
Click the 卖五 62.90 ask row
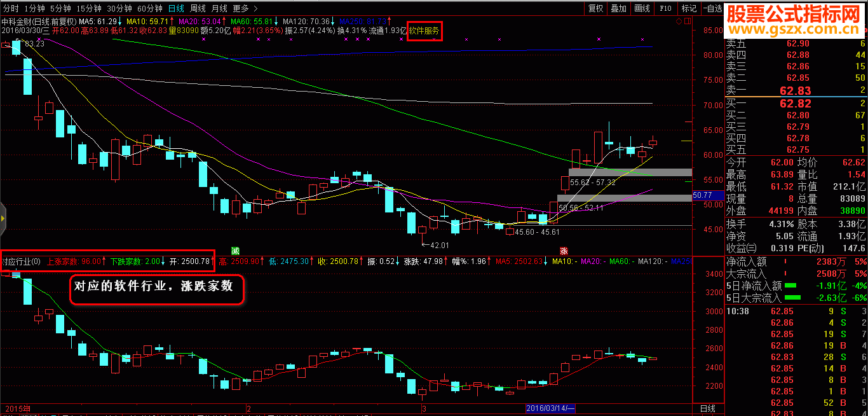pyautogui.click(x=796, y=44)
